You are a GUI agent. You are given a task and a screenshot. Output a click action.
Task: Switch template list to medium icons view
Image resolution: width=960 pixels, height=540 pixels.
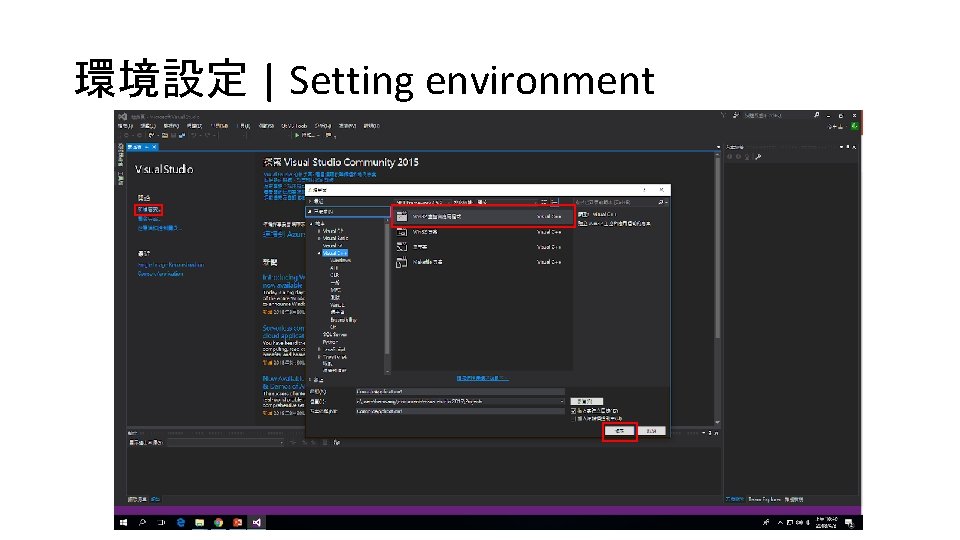[x=555, y=201]
